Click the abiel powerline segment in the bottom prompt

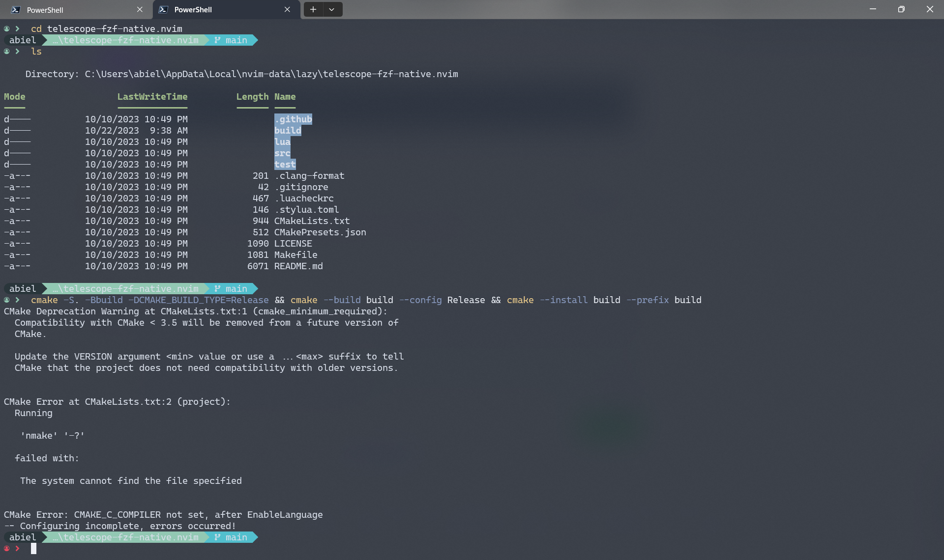(22, 537)
